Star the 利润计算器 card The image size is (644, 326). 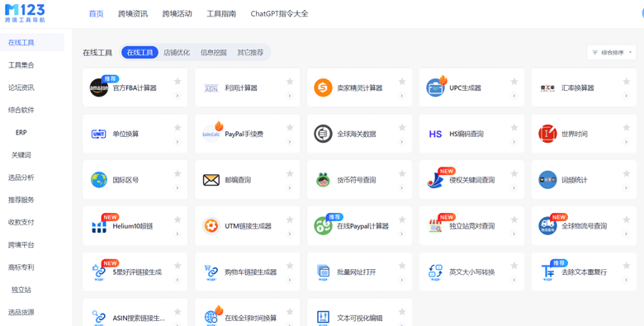point(290,82)
